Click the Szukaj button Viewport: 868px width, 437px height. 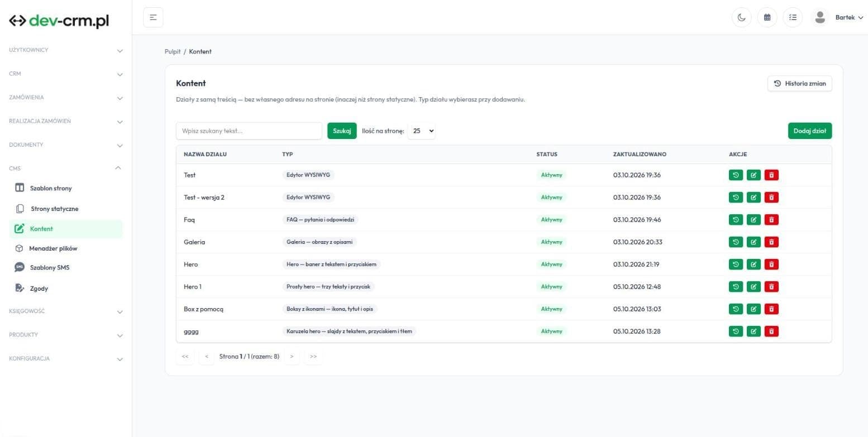pos(342,131)
